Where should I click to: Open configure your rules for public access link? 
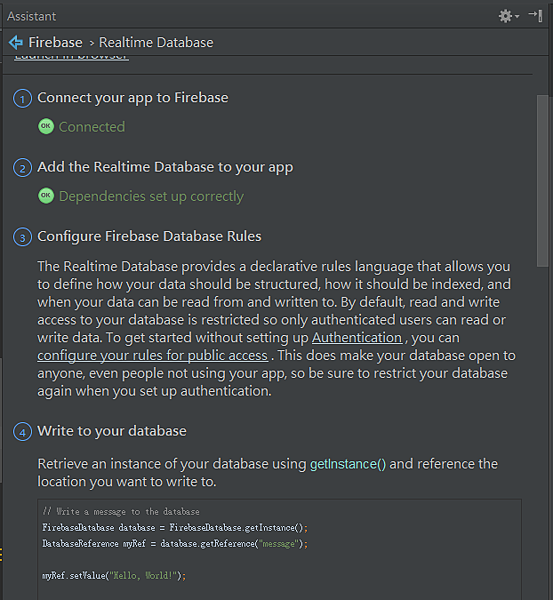pyautogui.click(x=152, y=355)
